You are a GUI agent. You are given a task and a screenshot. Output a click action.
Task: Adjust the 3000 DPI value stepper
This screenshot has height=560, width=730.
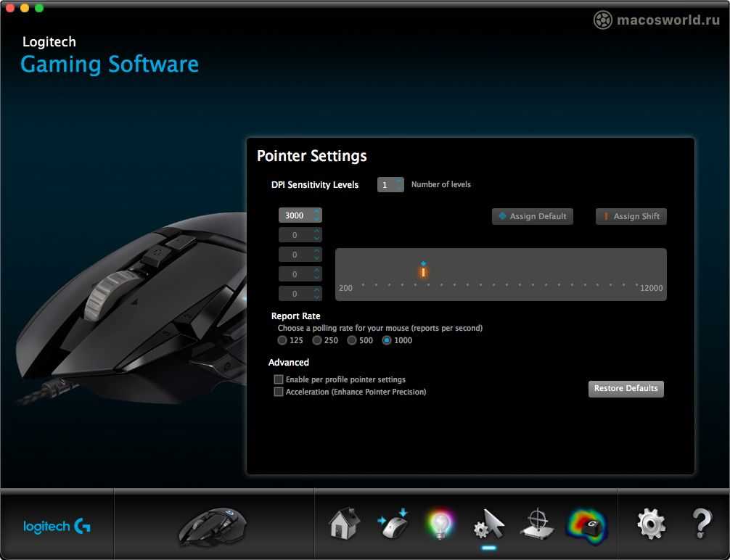coord(316,215)
